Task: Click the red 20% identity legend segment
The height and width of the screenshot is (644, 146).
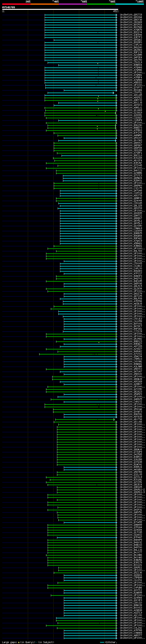Action: [x=16, y=4]
